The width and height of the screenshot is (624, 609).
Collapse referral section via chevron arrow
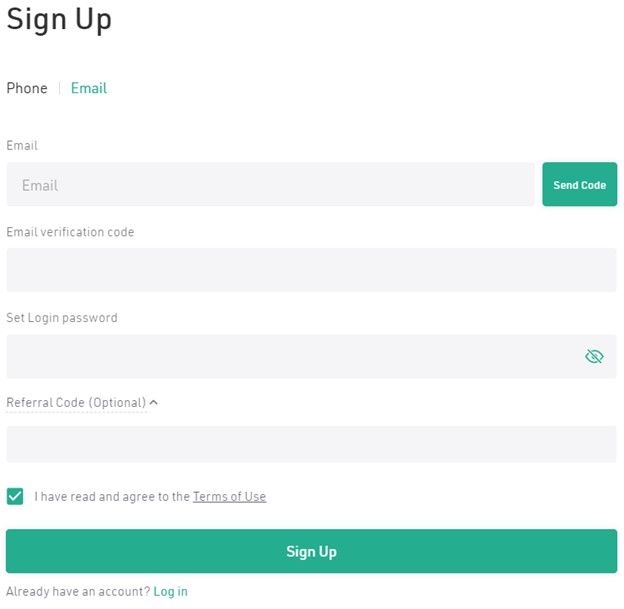[154, 402]
